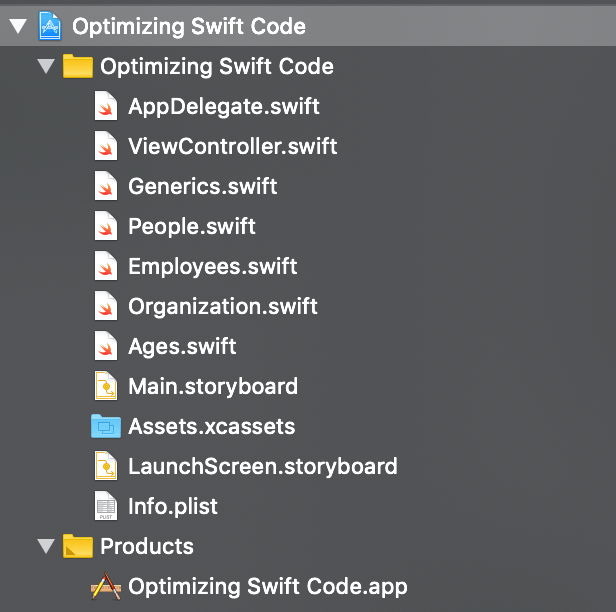
Task: Click the Swift icon beside AppDelegate.swift
Action: (106, 106)
